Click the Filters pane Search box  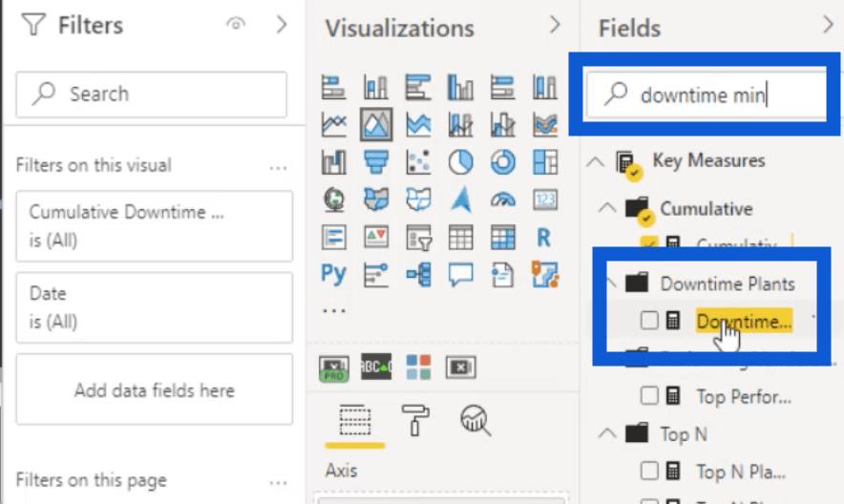coord(151,94)
